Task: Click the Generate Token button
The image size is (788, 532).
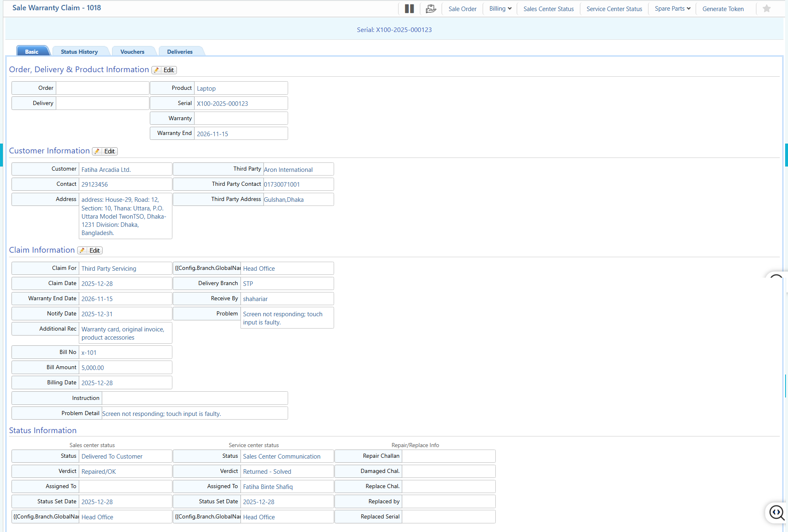Action: [x=723, y=9]
